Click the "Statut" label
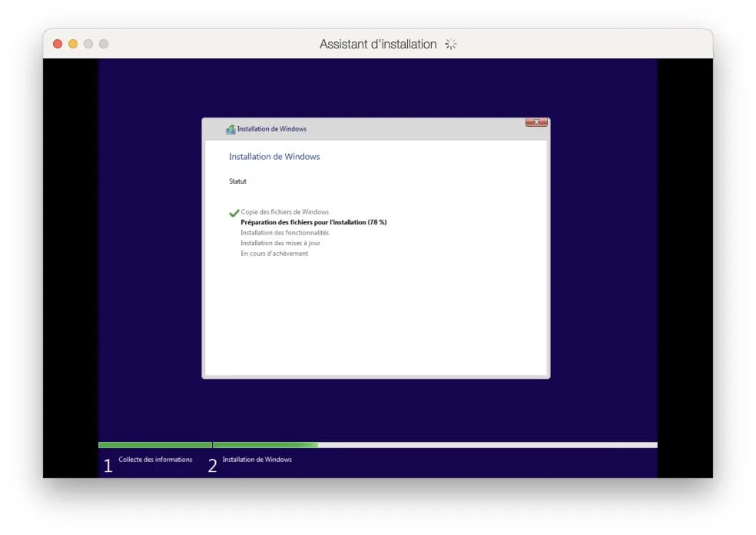 237,181
